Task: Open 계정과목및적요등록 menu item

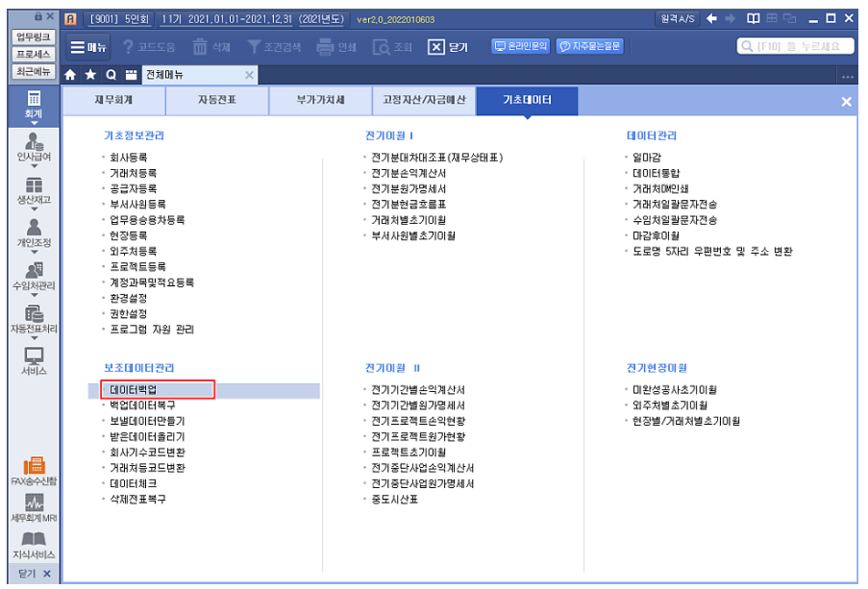Action: click(152, 282)
